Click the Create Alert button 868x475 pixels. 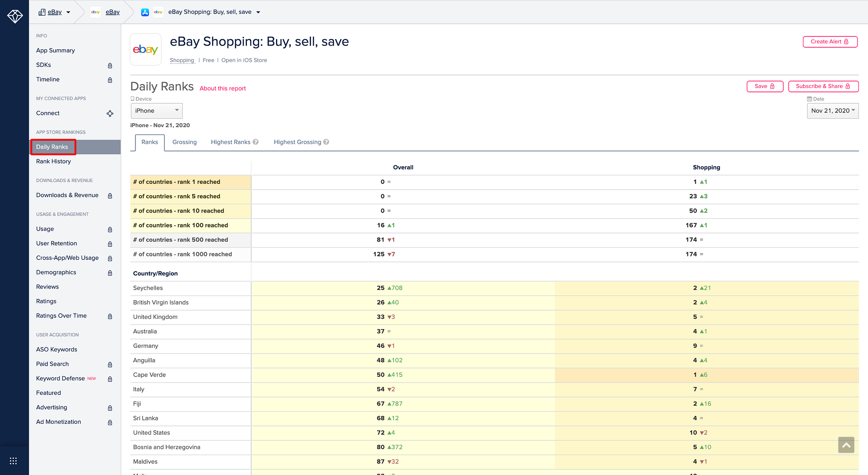point(830,42)
